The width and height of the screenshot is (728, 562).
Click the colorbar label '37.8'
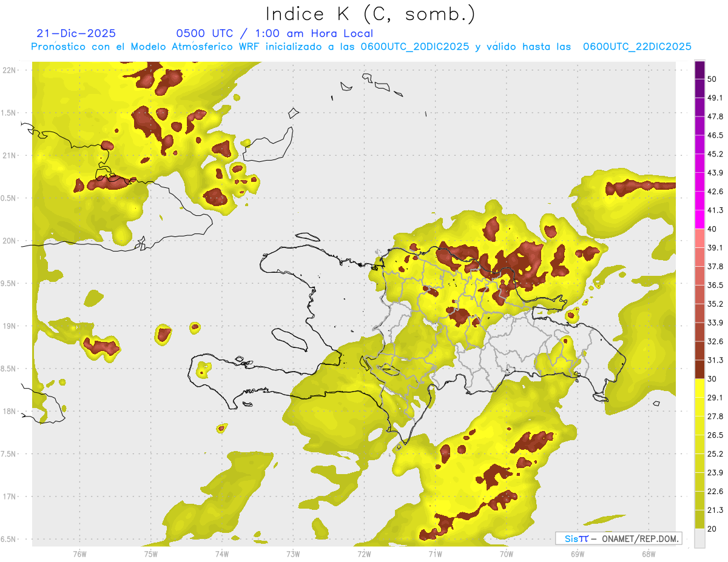[715, 267]
